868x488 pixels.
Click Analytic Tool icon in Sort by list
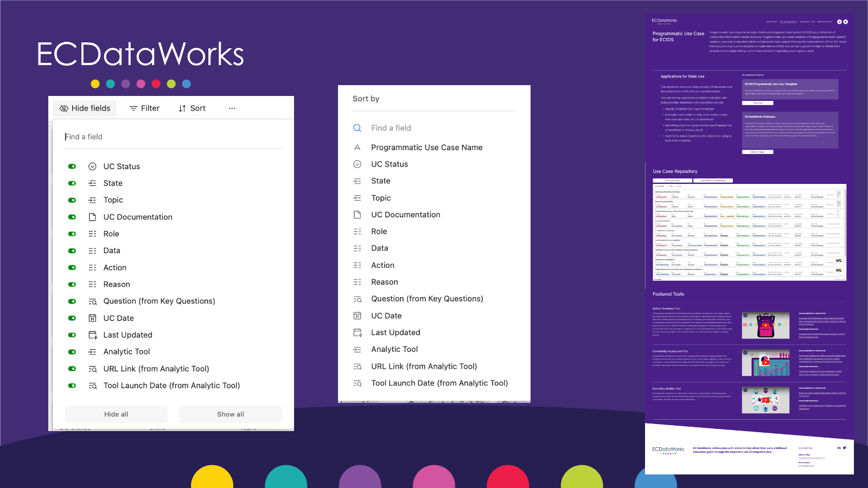[357, 350]
